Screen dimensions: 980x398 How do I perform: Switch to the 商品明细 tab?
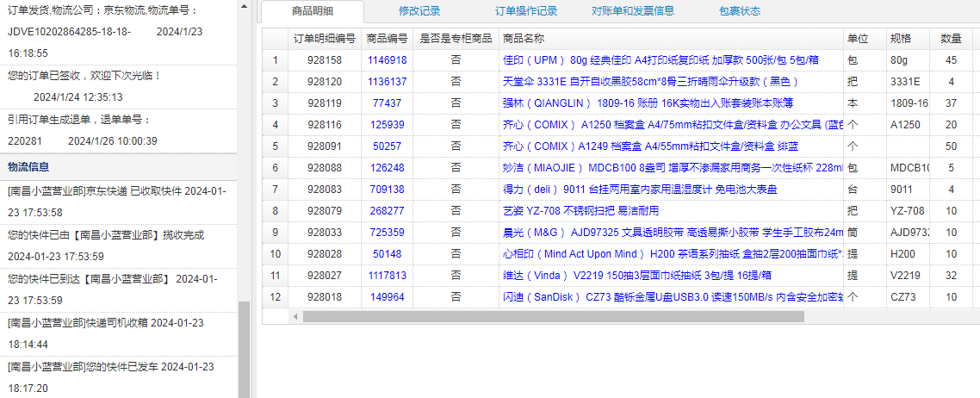[312, 11]
